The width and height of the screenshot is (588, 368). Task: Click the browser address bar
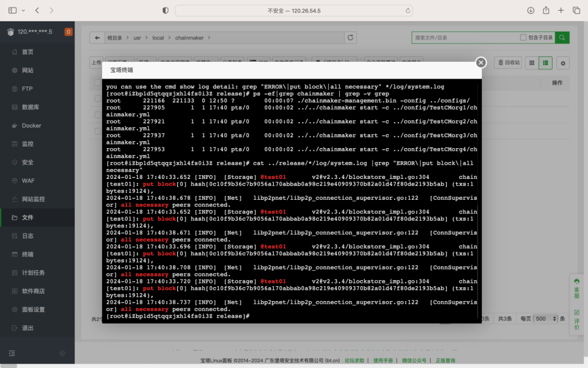click(x=294, y=11)
